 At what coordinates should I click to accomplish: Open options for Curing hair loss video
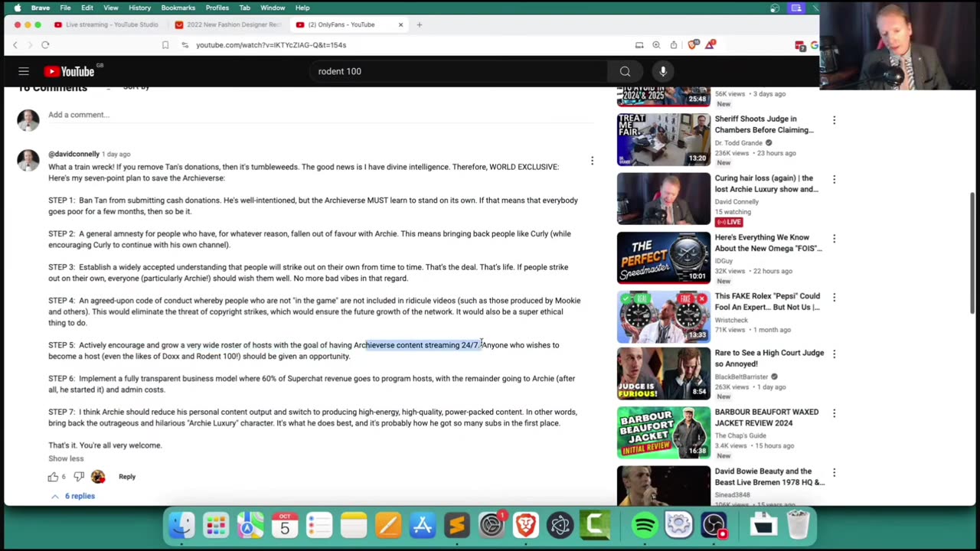pos(834,179)
